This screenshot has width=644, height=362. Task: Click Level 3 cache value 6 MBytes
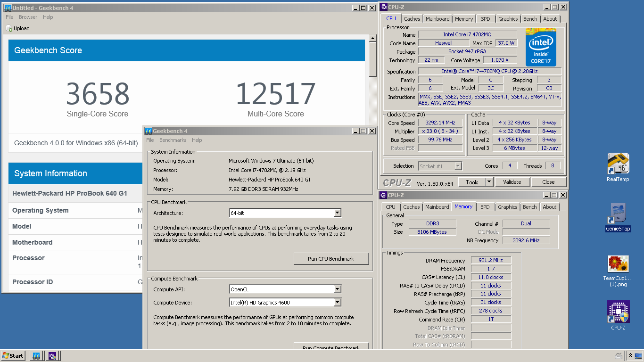514,148
